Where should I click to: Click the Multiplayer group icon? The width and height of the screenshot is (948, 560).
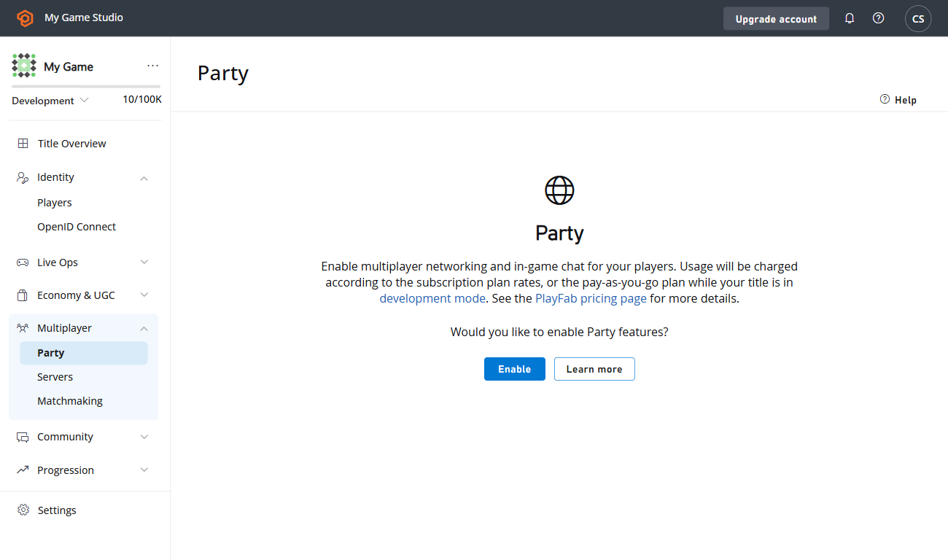tap(22, 327)
